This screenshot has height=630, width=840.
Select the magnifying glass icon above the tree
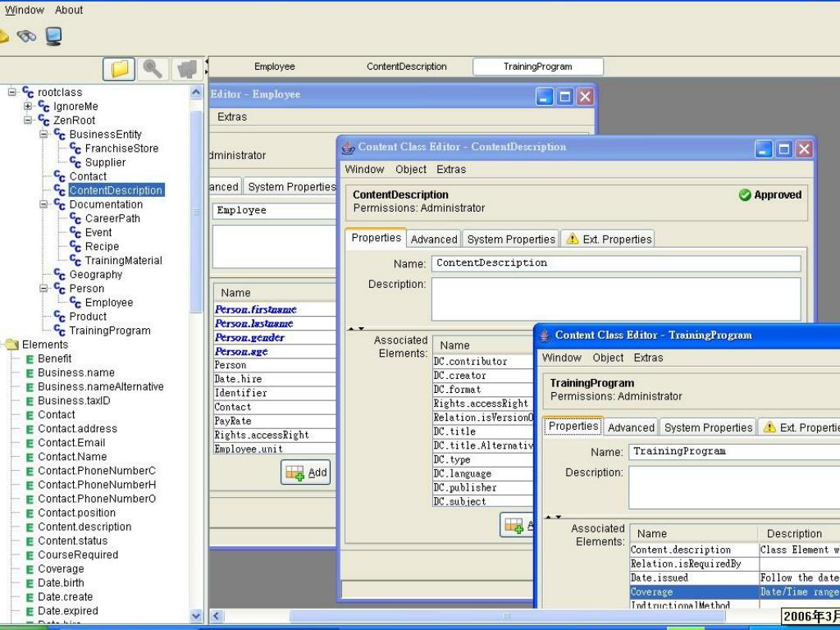(153, 69)
